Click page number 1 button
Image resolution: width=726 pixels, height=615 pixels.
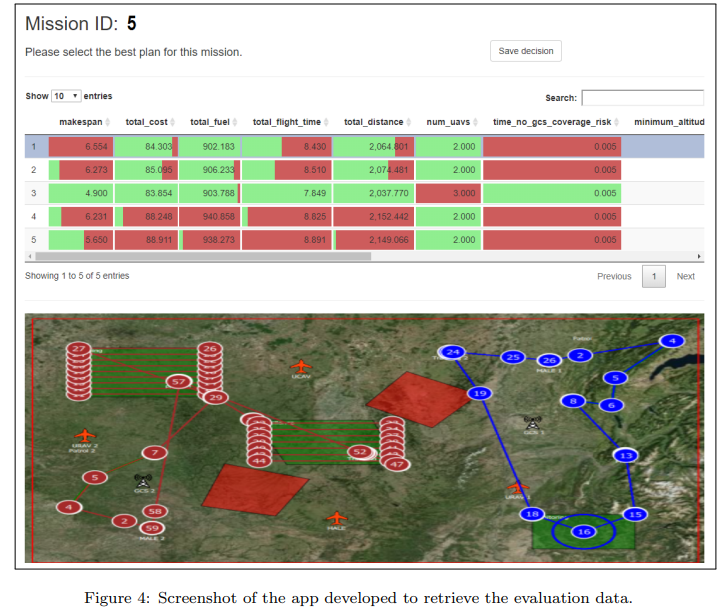point(654,276)
